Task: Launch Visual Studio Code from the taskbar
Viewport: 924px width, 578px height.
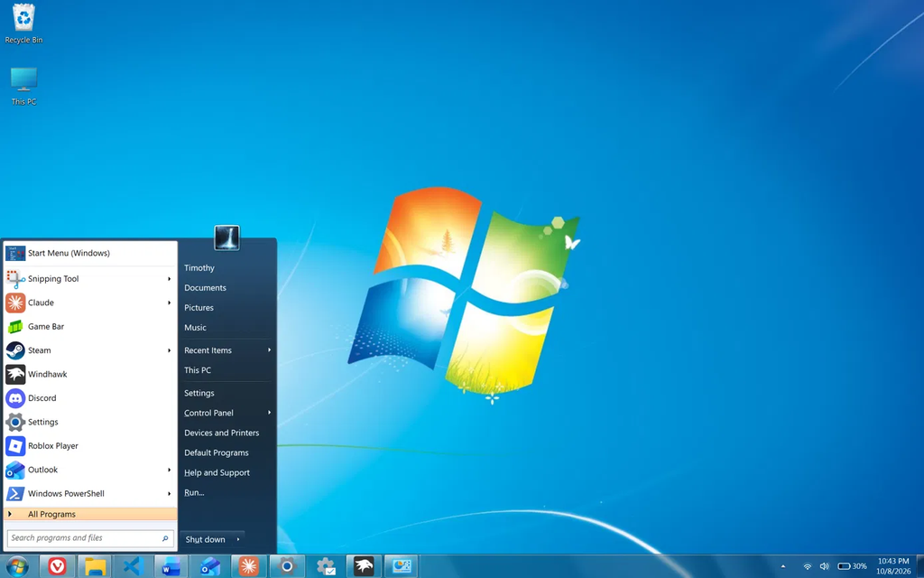Action: pyautogui.click(x=134, y=567)
